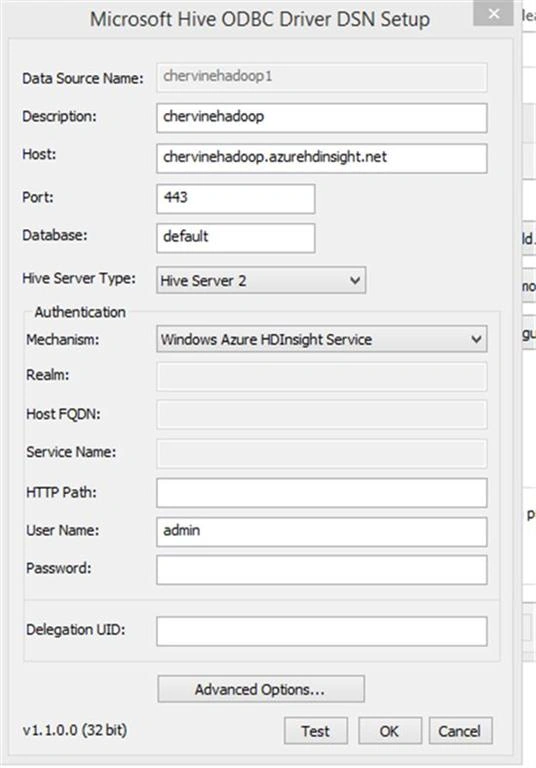The height and width of the screenshot is (768, 536).
Task: Focus the Password input field
Action: (321, 570)
